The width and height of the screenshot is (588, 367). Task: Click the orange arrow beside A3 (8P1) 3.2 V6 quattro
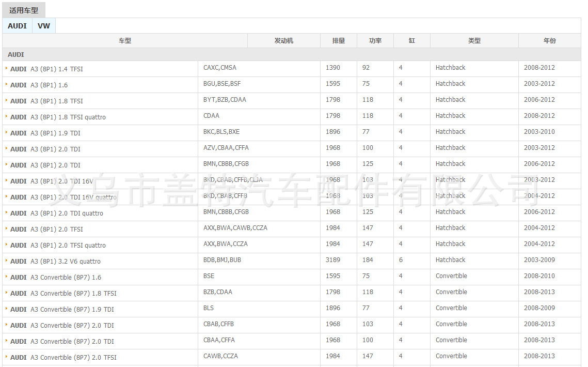pyautogui.click(x=6, y=261)
